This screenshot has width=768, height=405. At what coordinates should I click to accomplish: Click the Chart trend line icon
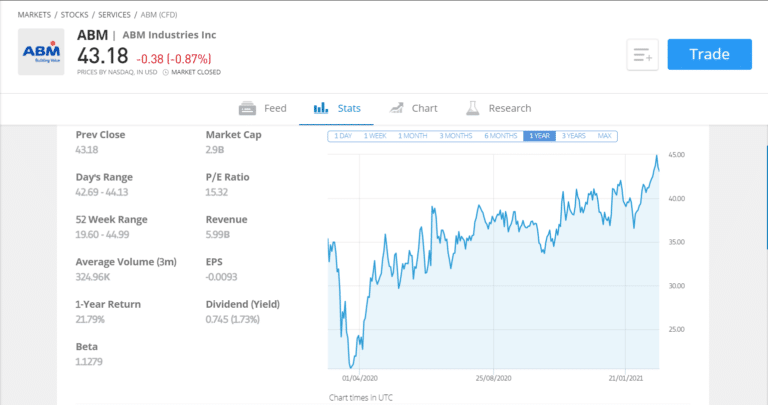(x=396, y=108)
